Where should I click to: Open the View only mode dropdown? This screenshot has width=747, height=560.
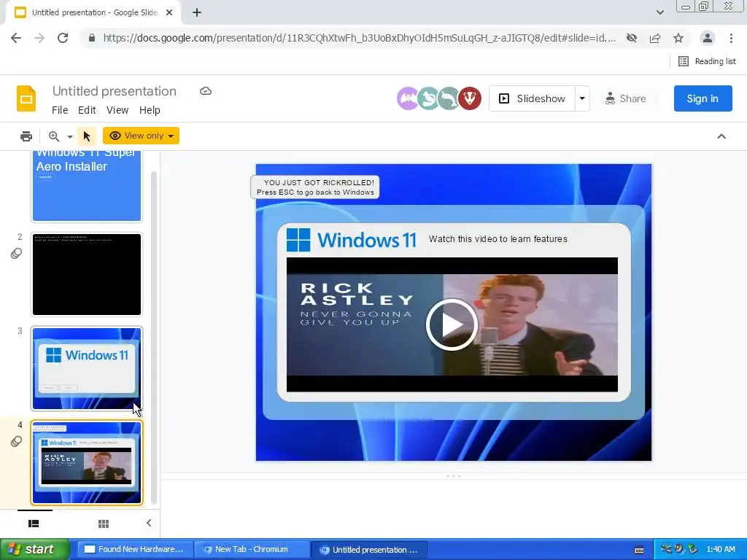(141, 136)
